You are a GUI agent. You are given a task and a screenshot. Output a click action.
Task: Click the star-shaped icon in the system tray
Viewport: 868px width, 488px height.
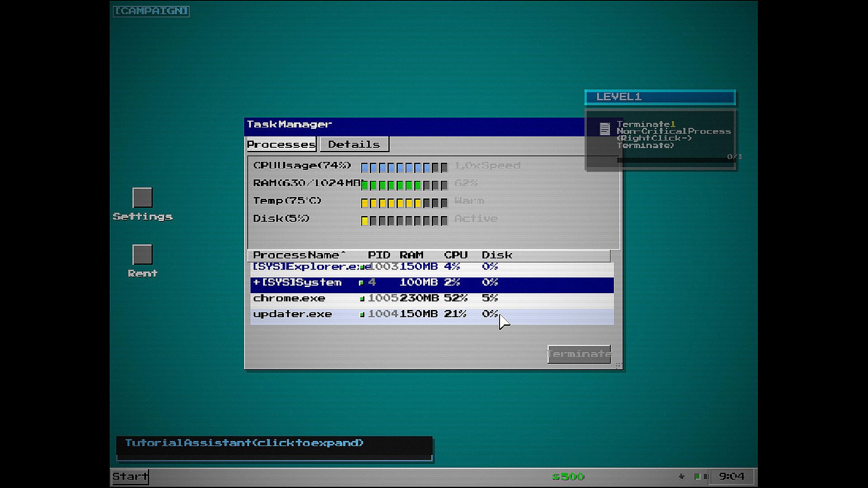click(x=682, y=476)
